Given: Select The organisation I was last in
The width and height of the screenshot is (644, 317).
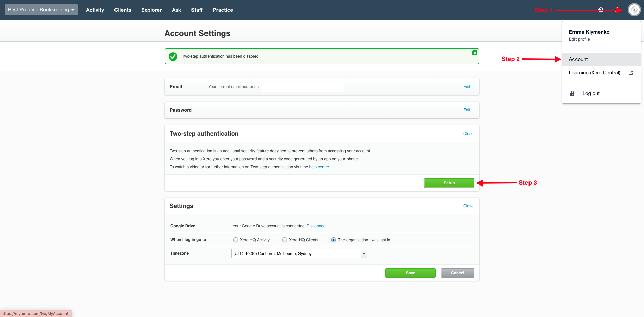Looking at the screenshot, I should coord(334,240).
